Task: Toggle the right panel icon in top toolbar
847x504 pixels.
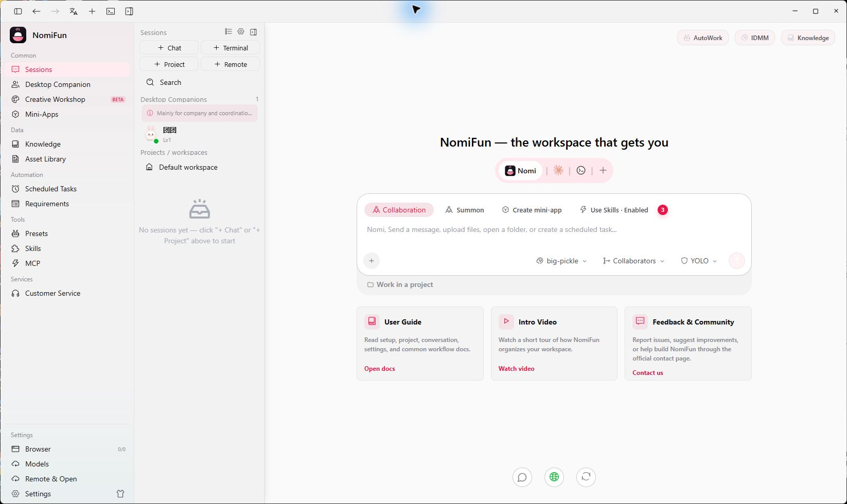Action: (x=129, y=11)
